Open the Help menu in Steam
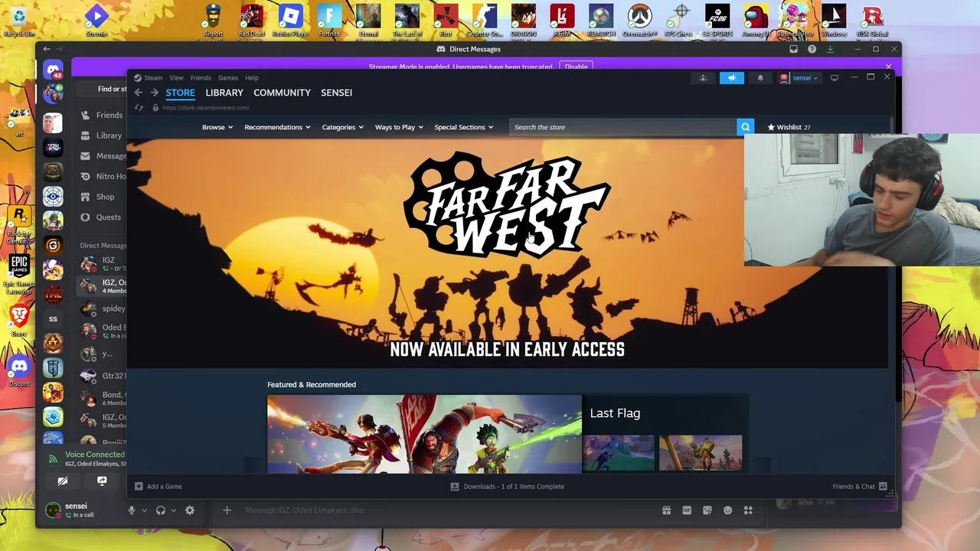The image size is (980, 551). (252, 78)
